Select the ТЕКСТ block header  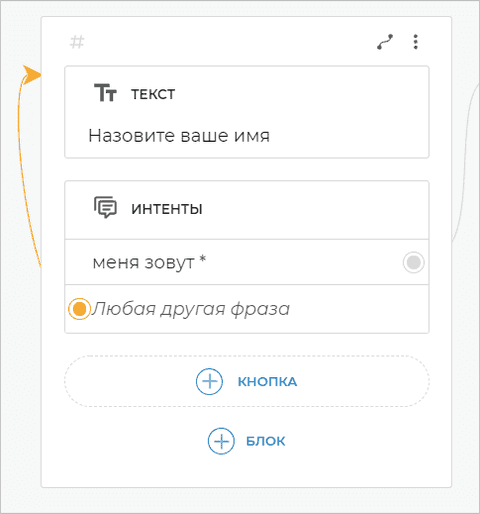153,94
